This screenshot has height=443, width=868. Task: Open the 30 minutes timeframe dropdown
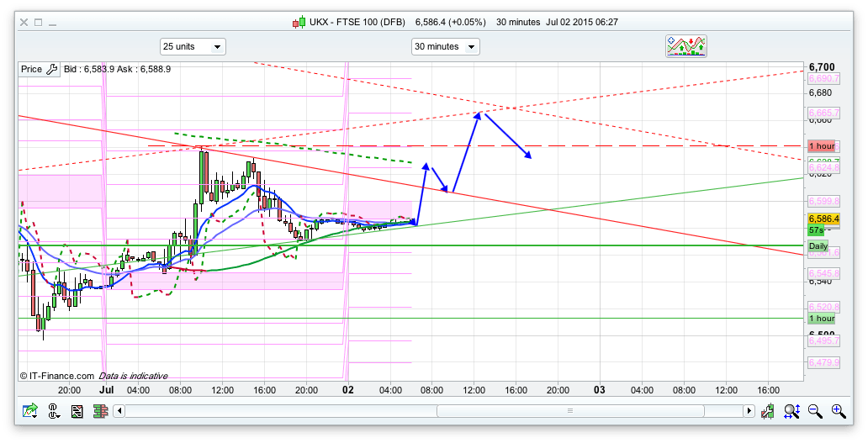click(x=445, y=47)
